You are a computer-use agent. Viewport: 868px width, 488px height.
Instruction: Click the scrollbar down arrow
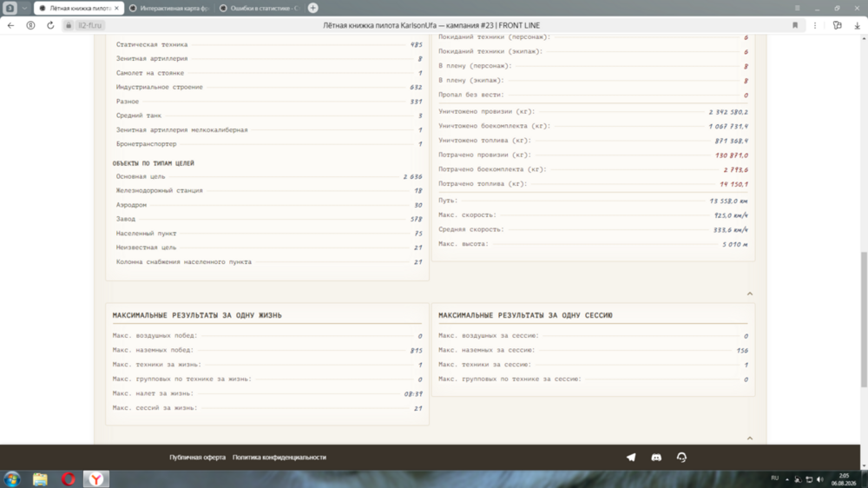(x=864, y=466)
